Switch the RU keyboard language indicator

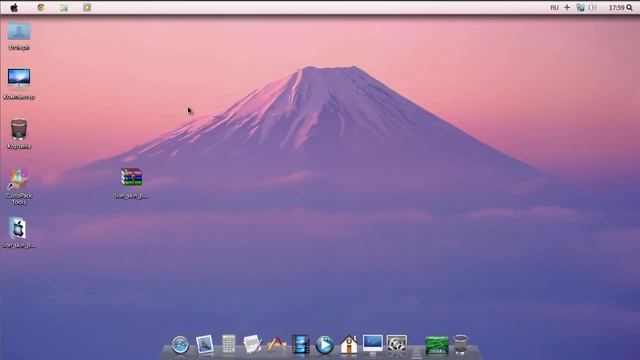554,8
